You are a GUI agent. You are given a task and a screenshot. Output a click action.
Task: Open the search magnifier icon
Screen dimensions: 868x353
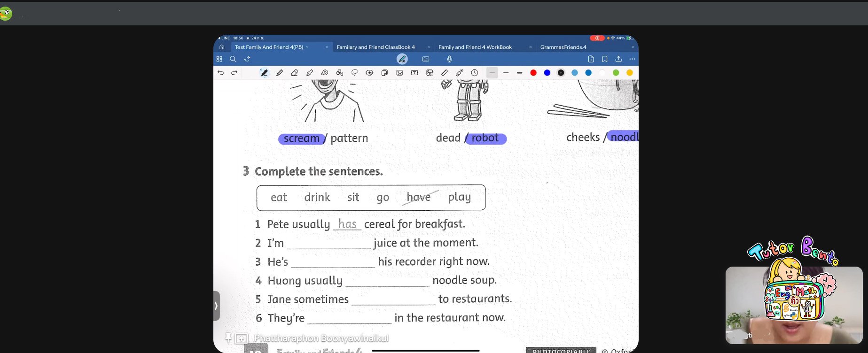(233, 59)
